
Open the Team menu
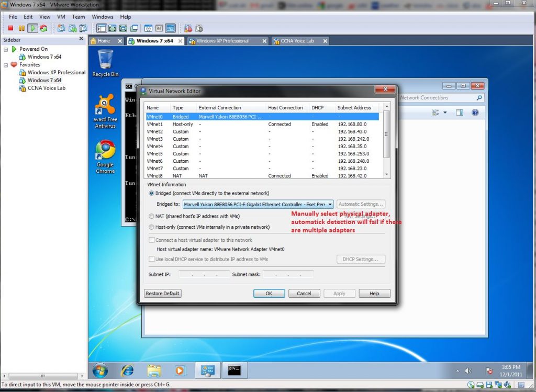pyautogui.click(x=79, y=17)
